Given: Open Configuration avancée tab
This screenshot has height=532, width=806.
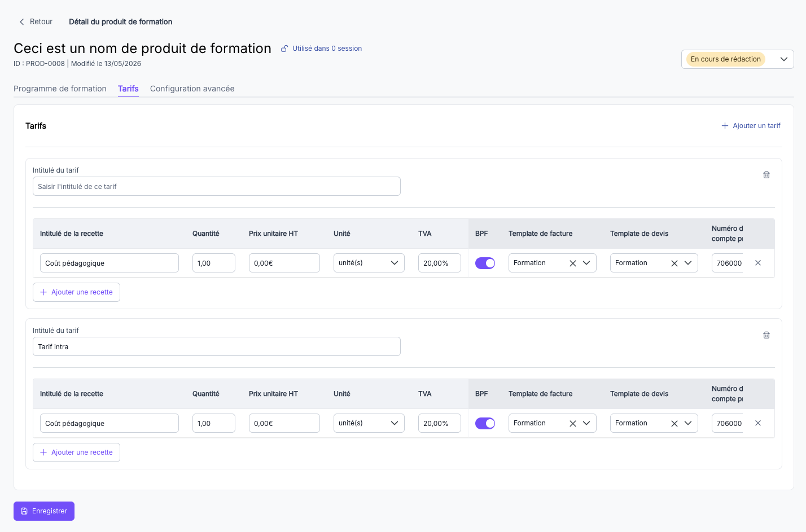Looking at the screenshot, I should tap(192, 89).
